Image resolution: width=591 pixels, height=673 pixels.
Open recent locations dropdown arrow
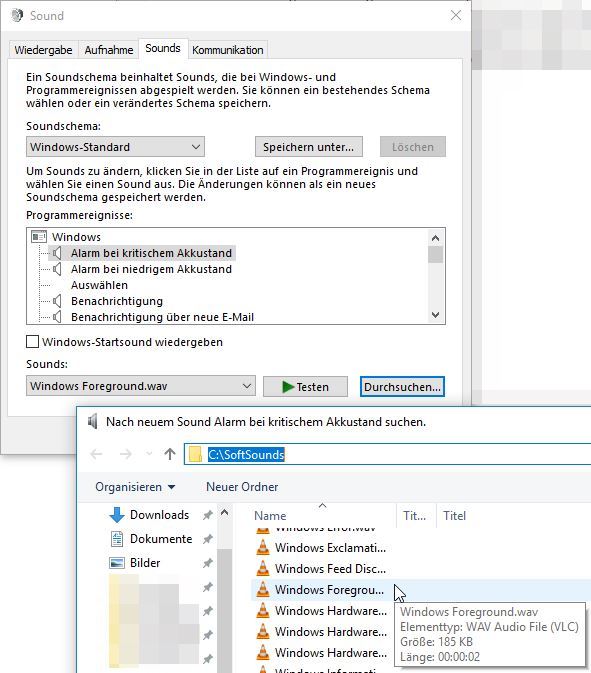click(x=149, y=454)
